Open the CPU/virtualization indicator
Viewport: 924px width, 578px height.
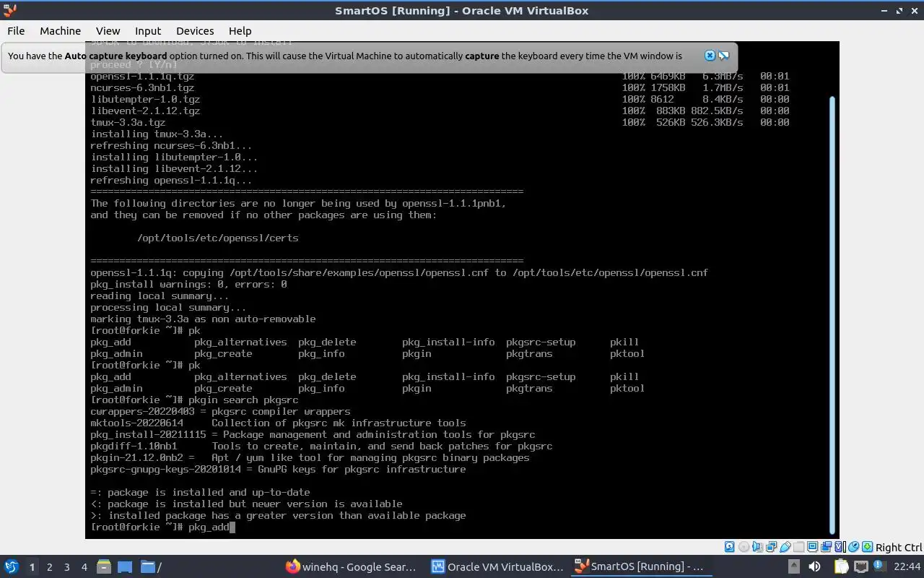click(840, 547)
